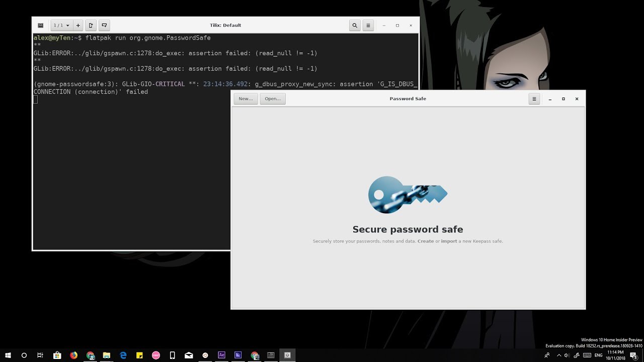Click the purple app icon next to After Effects
The height and width of the screenshot is (362, 644).
(x=238, y=355)
